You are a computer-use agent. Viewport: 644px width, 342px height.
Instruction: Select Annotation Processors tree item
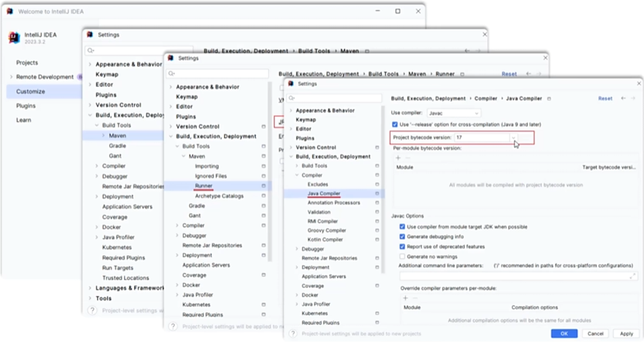pyautogui.click(x=333, y=202)
